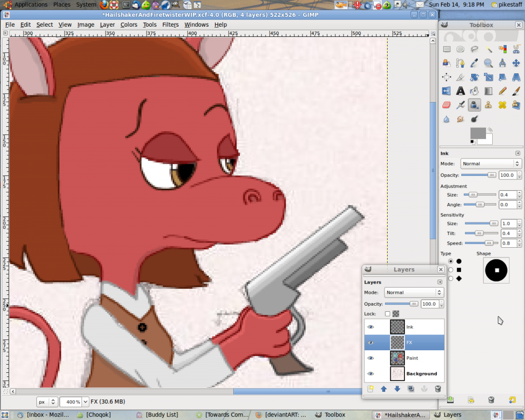
Task: Pick the Eraser tool
Action: tap(446, 105)
